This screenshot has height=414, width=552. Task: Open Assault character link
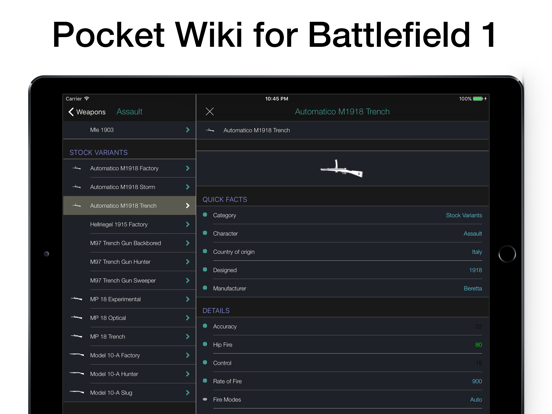point(472,234)
